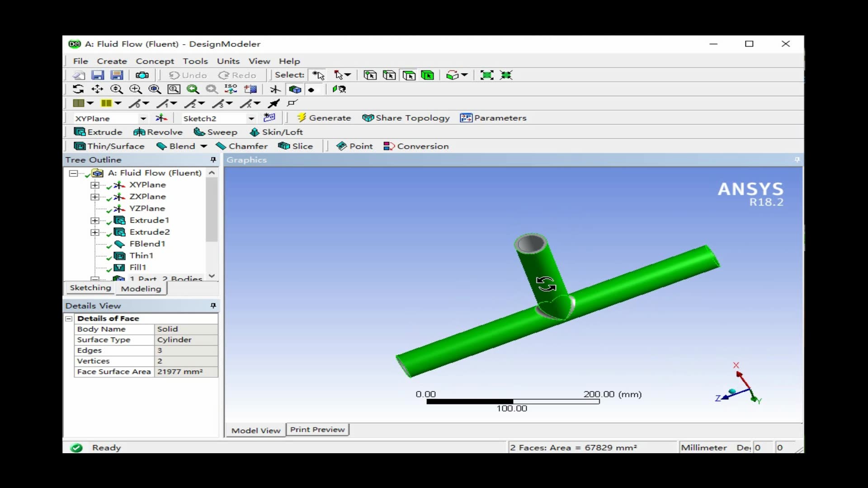Click the Generate button

[x=324, y=118]
